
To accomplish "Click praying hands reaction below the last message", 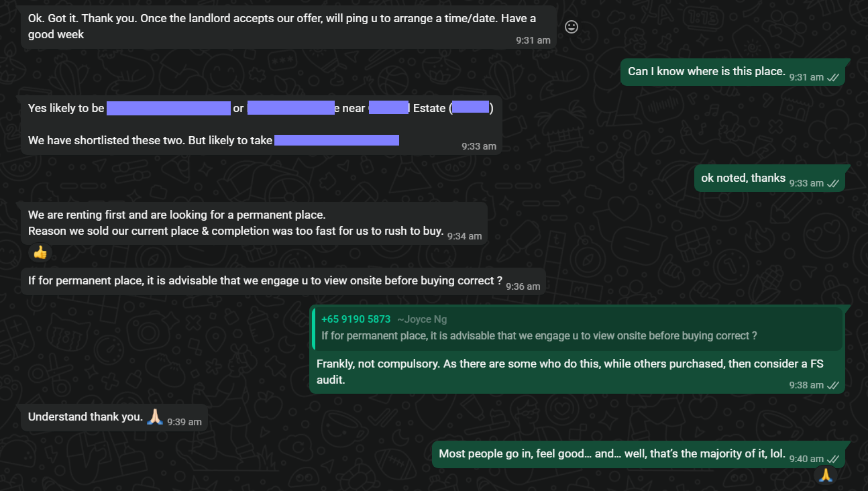I will click(x=826, y=475).
